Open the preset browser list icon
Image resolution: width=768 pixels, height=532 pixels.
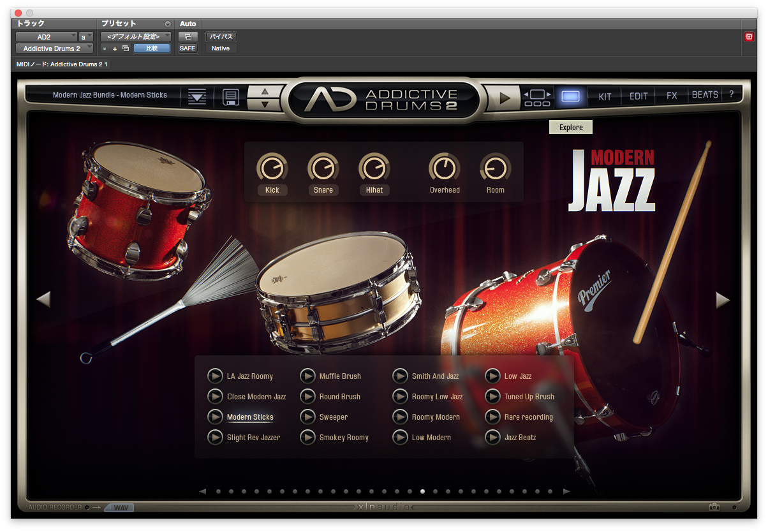197,97
